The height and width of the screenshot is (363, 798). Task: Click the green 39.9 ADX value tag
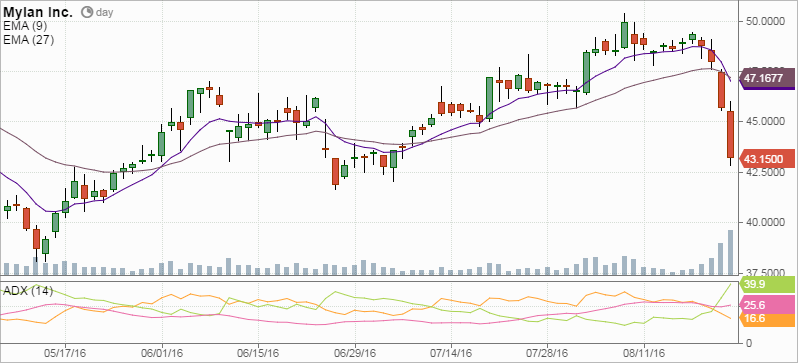(x=768, y=284)
